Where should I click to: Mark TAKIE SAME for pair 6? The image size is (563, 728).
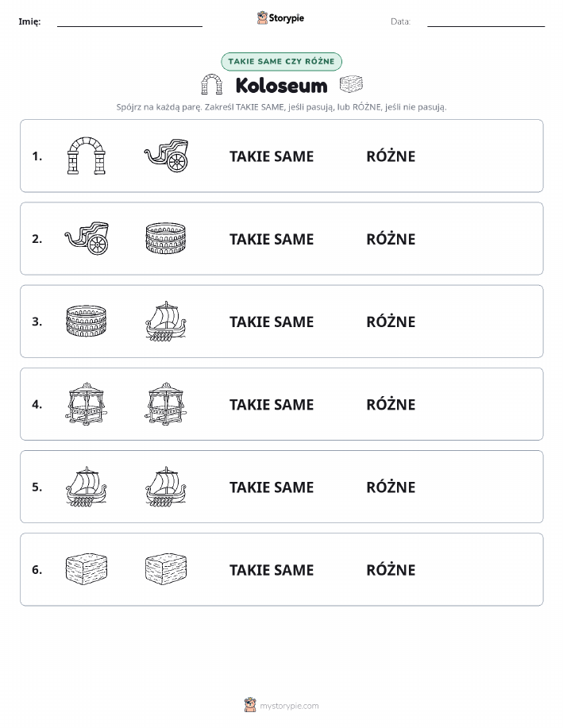coord(272,570)
